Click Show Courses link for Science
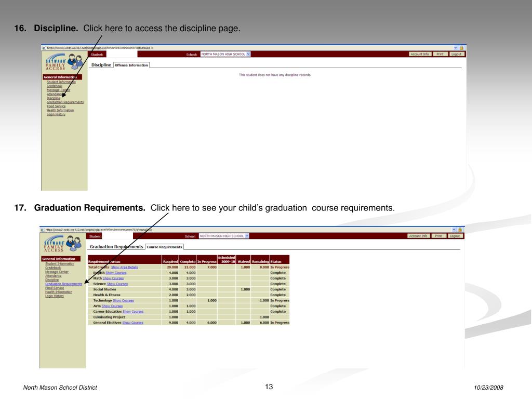 (x=117, y=284)
